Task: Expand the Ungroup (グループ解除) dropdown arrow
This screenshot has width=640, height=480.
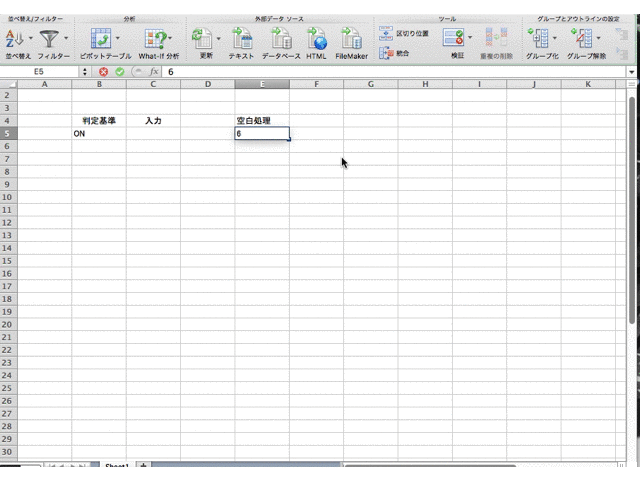Action: click(x=598, y=39)
